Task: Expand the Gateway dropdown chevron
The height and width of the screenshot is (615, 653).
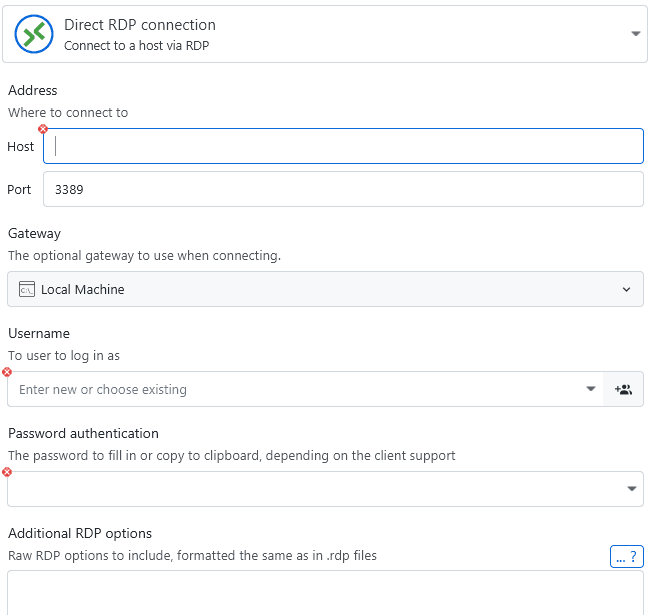Action: point(626,290)
